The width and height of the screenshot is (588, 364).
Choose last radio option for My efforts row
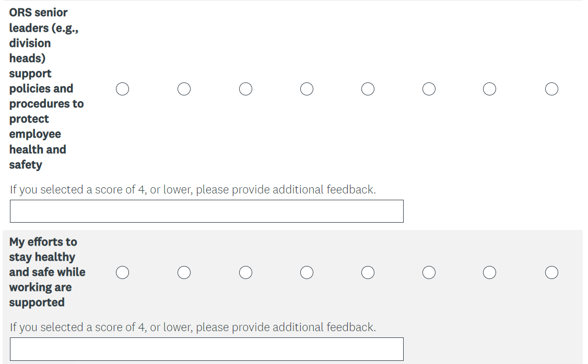[x=551, y=273]
